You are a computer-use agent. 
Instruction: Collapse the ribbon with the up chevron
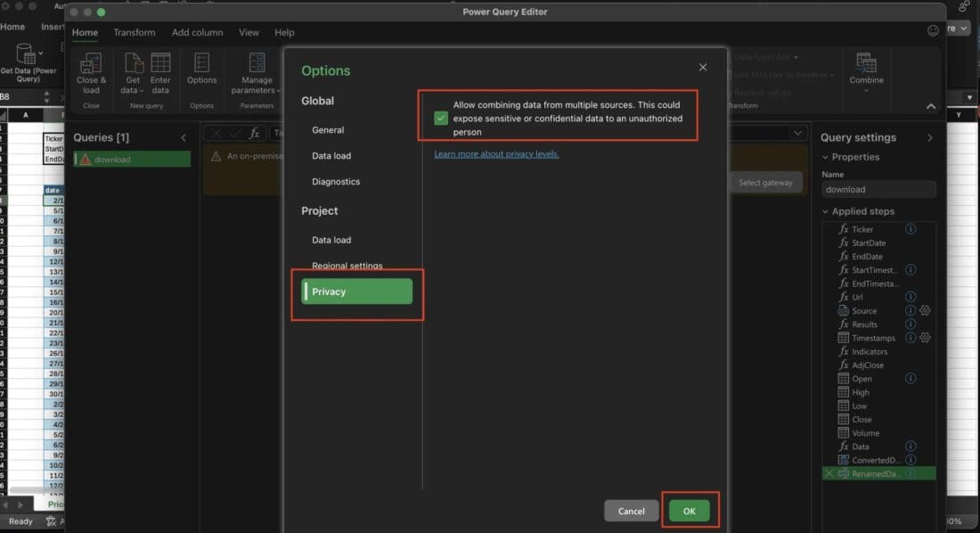click(931, 106)
